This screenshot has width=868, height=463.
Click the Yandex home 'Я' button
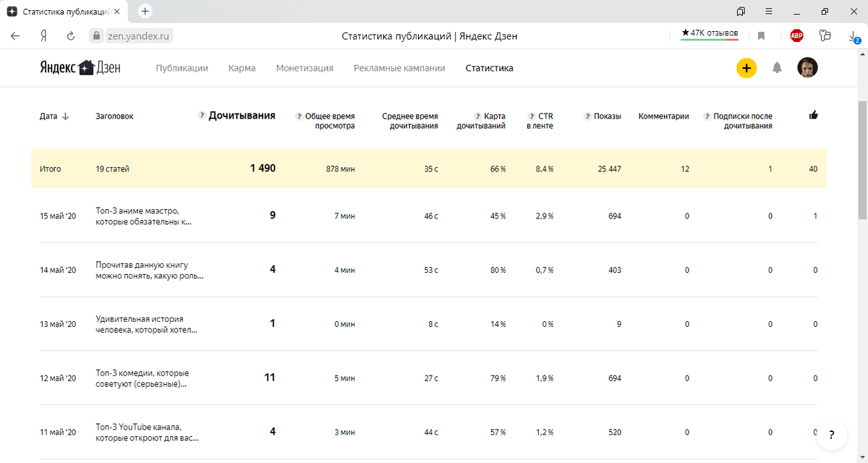click(43, 35)
